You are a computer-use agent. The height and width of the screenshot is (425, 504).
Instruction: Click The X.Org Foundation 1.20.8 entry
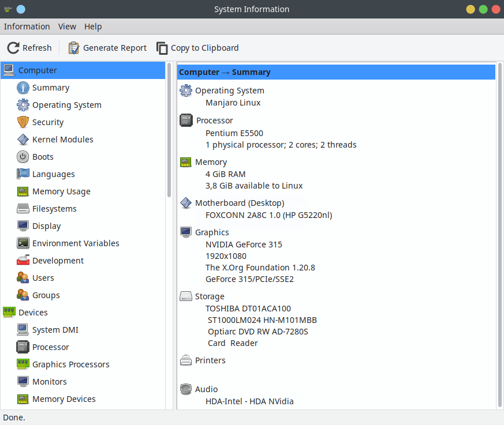260,268
